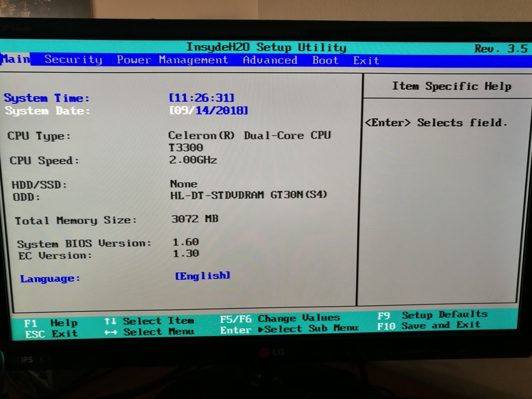Click the Enter Select Sub Menu hint
Viewport: 532px width, 399px height.
click(289, 329)
